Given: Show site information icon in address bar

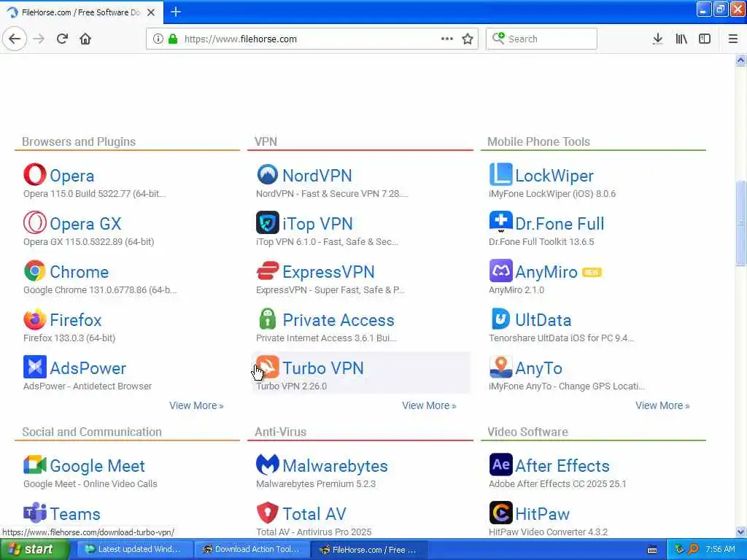Looking at the screenshot, I should [x=158, y=39].
